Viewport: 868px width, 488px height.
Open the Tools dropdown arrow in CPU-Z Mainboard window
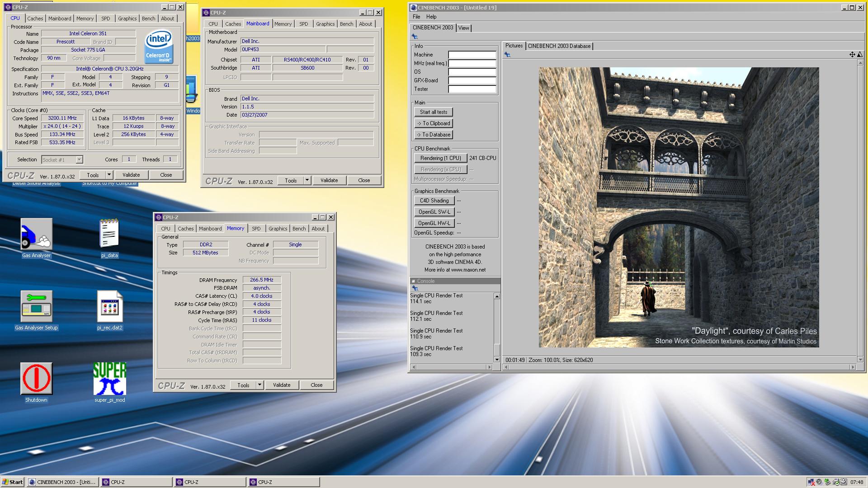(307, 180)
